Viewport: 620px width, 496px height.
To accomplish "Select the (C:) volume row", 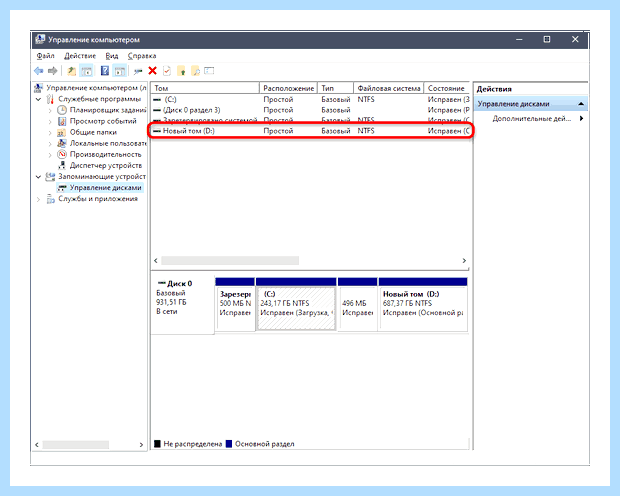I will pos(311,99).
